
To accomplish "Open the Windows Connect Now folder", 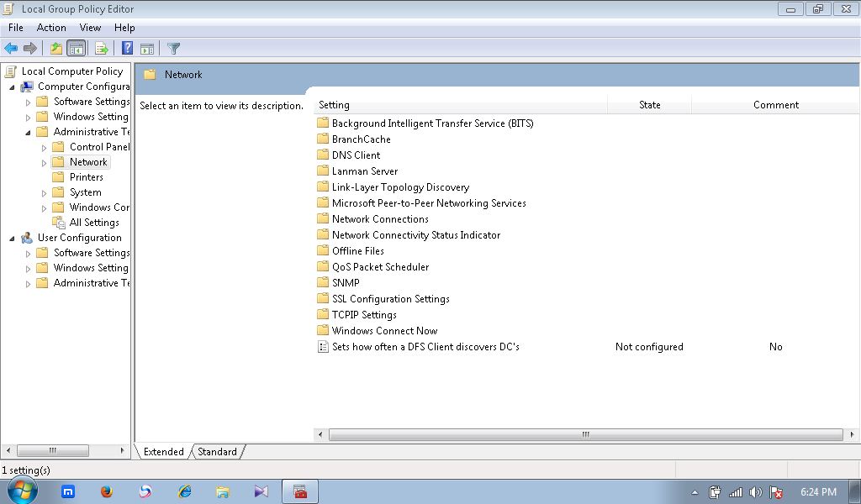I will tap(384, 330).
